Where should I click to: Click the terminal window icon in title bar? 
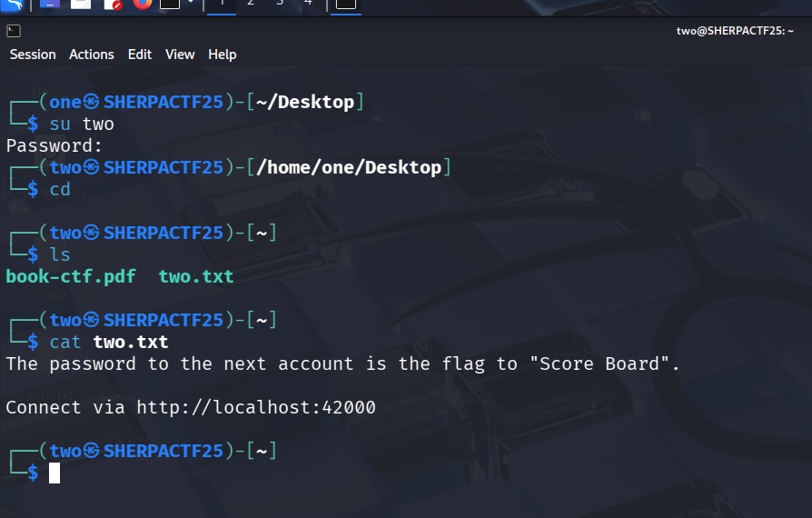[x=14, y=31]
